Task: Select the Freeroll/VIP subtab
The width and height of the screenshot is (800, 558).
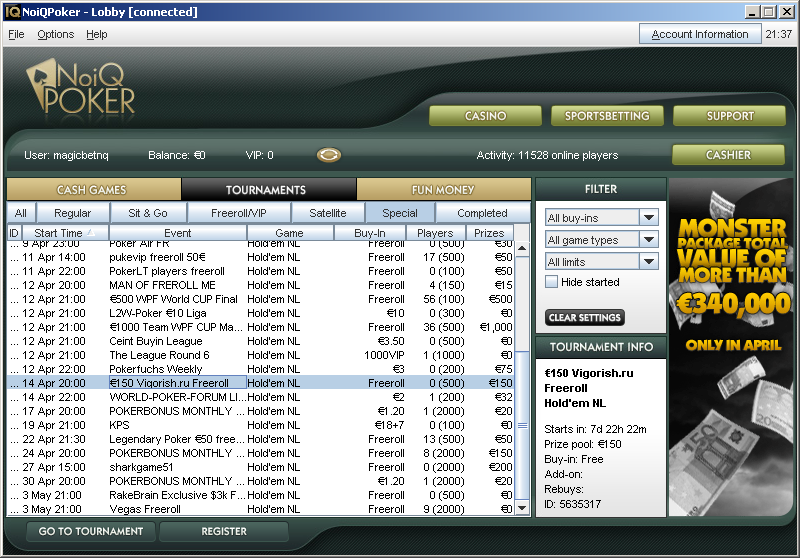Action: [239, 213]
